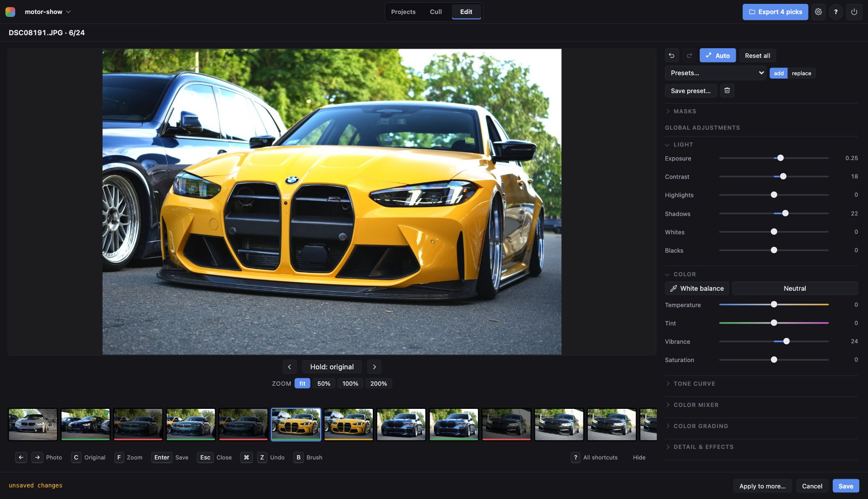The height and width of the screenshot is (499, 868).
Task: Click the app logo icon
Action: [10, 12]
